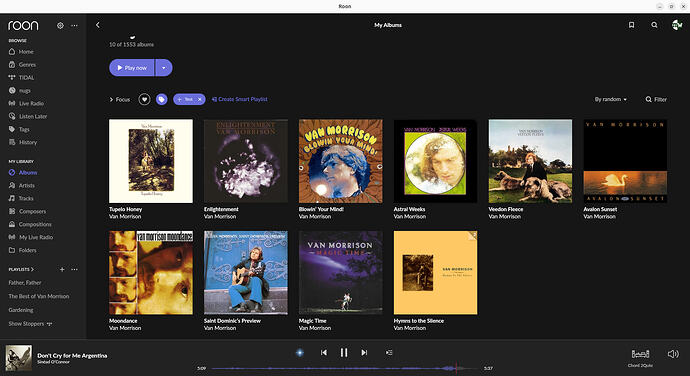690x376 pixels.
Task: Toggle the tag filter button
Action: [161, 100]
